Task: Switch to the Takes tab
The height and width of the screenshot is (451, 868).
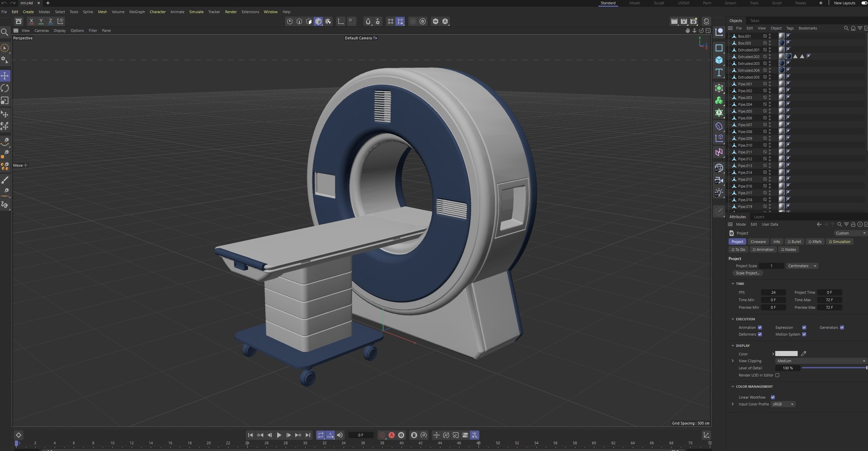Action: click(755, 21)
